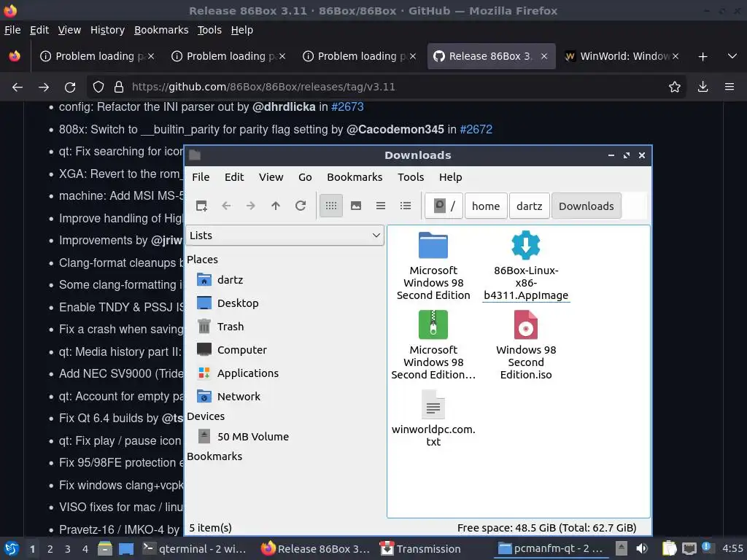Bookmark this page with star icon

675,87
